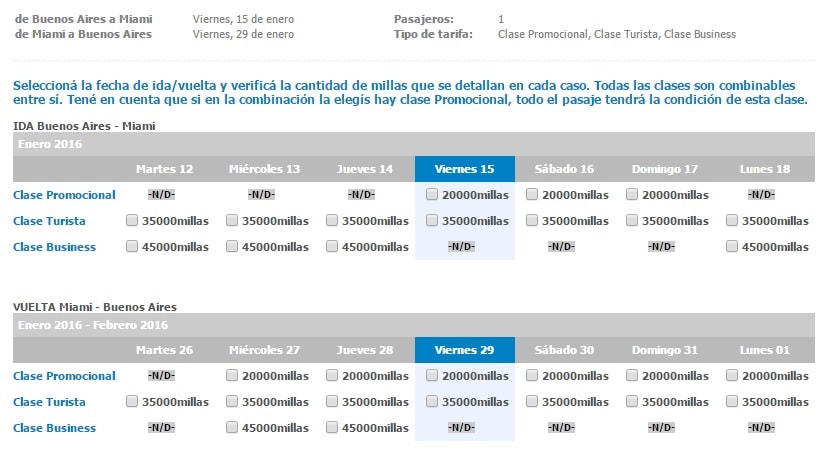Check Clase Promocional 20000millas on Viernes 15
Viewport: 835px width, 459px height.
432,194
